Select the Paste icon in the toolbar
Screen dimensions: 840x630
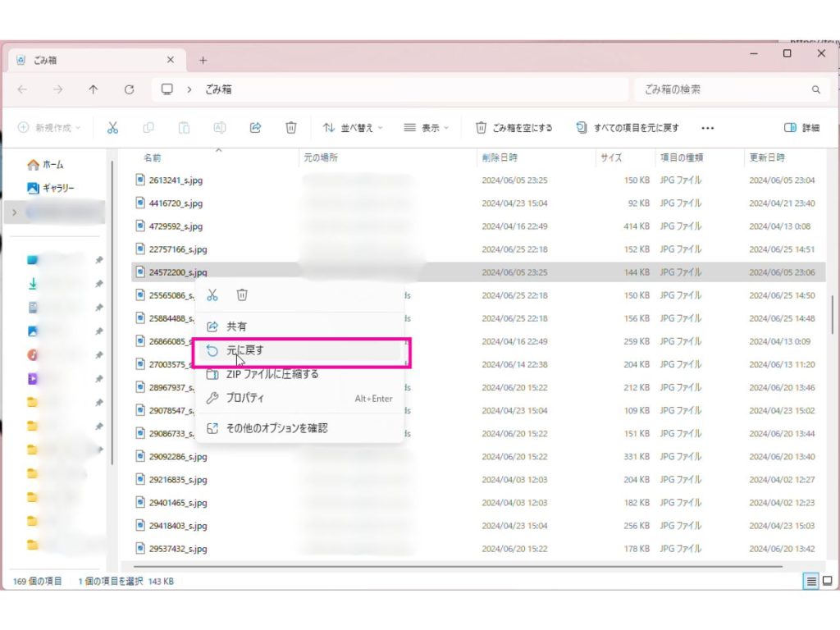coord(184,127)
